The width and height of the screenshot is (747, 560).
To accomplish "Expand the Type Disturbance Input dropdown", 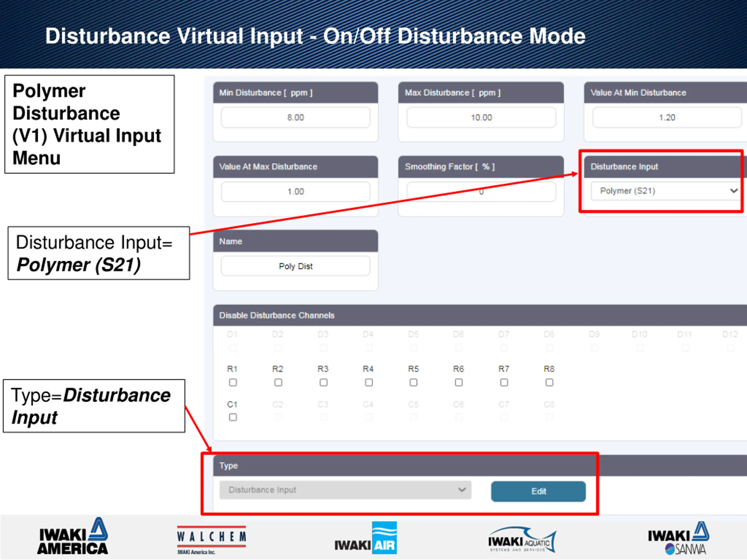I will click(345, 490).
